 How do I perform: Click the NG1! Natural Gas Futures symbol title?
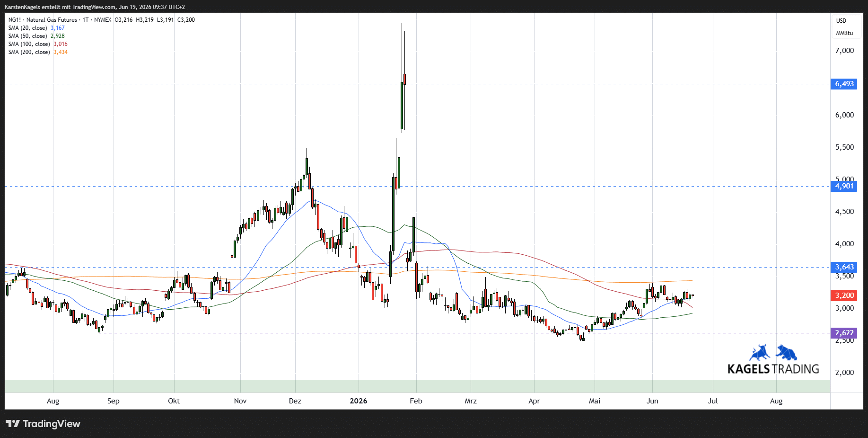43,20
